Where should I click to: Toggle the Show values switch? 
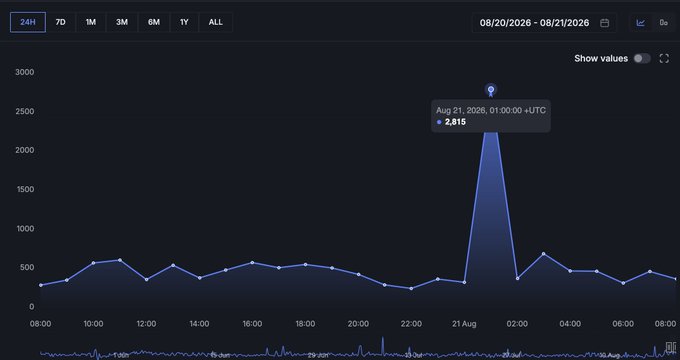click(x=642, y=59)
